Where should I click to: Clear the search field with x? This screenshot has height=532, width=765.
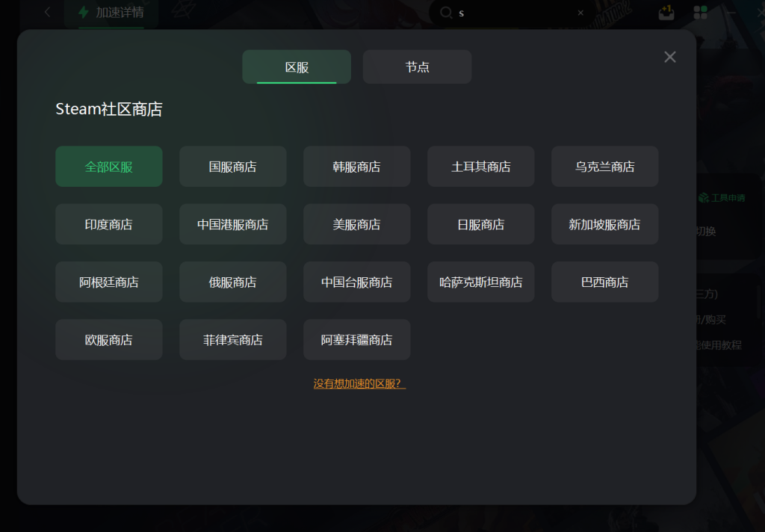point(580,13)
